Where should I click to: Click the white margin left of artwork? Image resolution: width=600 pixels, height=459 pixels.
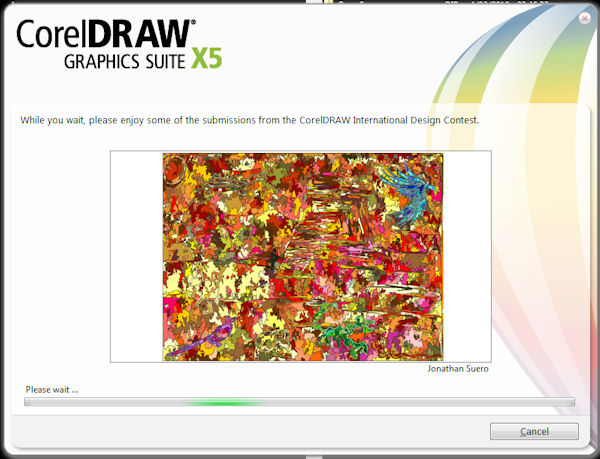point(136,256)
